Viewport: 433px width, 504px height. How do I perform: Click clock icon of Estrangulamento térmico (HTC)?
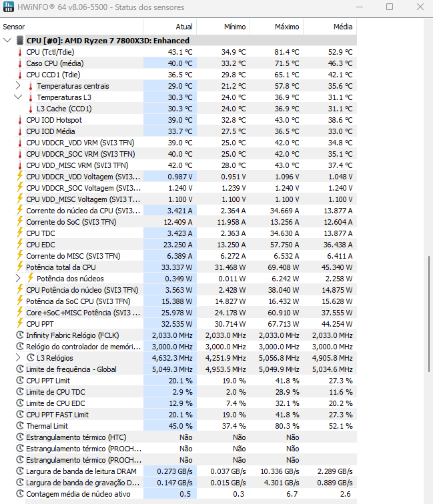coord(20,437)
